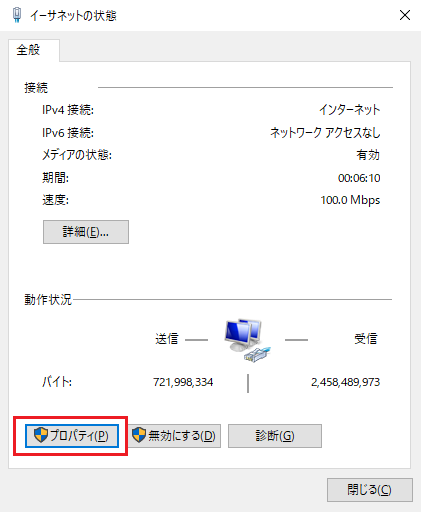Click the IPv6 接続 label

[68, 133]
